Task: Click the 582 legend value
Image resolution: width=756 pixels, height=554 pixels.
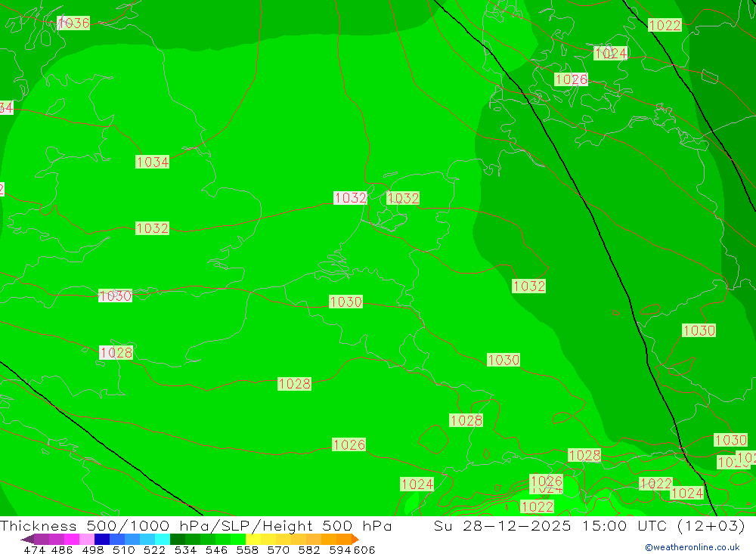Action: point(309,549)
